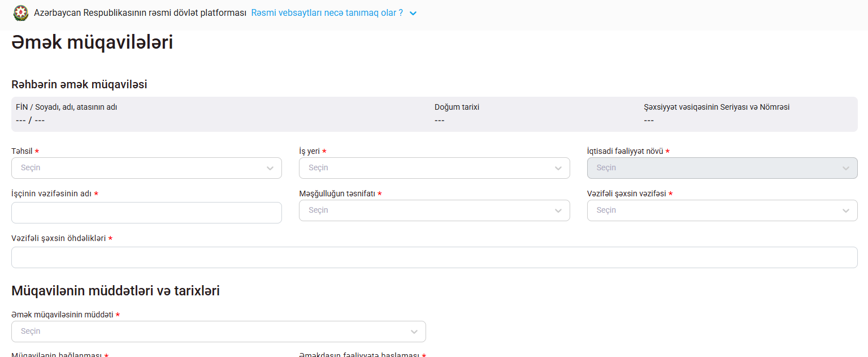868x357 pixels.
Task: Click the 'Azərbaycan Respublikasının rəsmi dövlət platforması' text
Action: click(140, 12)
